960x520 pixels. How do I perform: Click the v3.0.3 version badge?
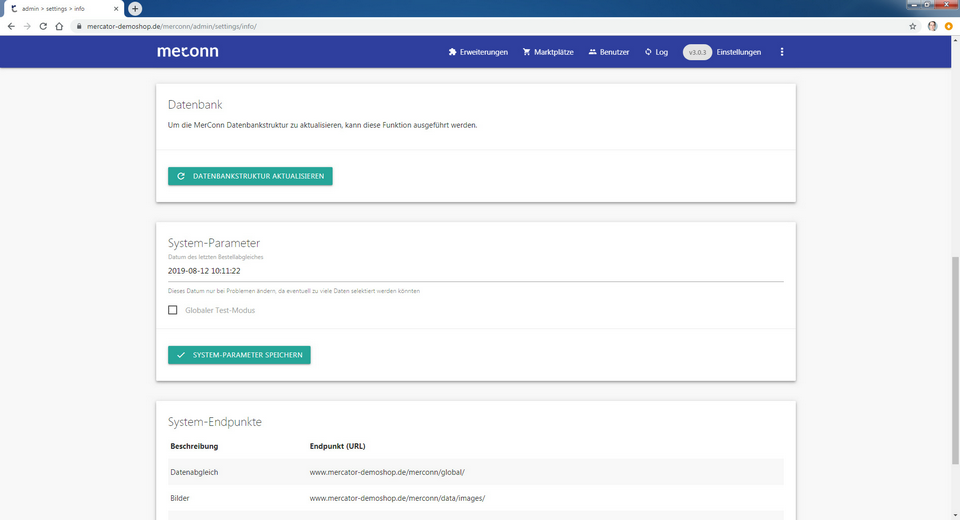tap(697, 52)
